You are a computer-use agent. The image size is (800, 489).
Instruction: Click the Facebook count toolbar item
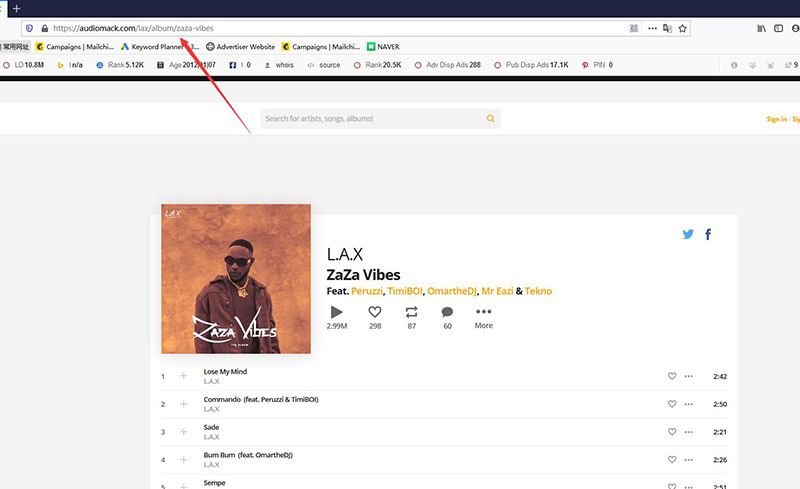point(240,65)
